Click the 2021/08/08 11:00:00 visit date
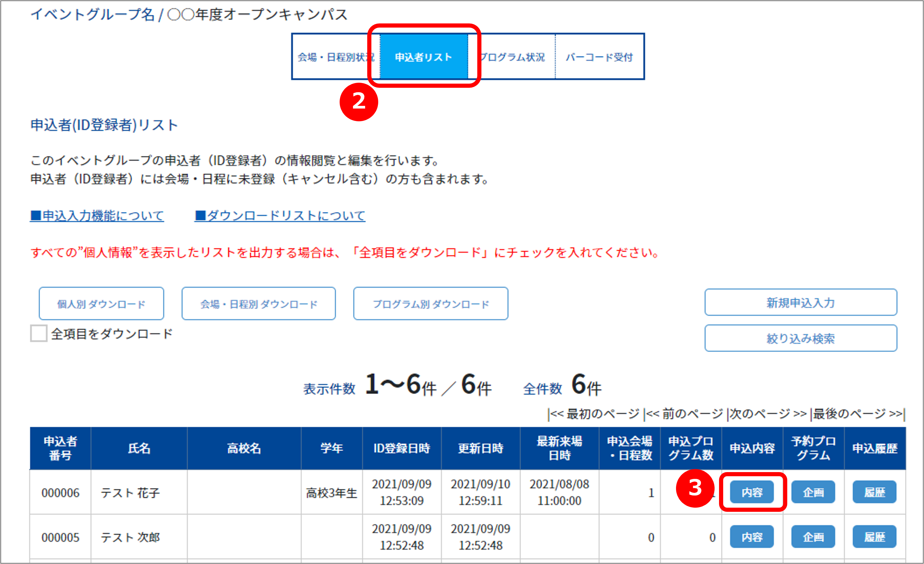 pyautogui.click(x=559, y=492)
